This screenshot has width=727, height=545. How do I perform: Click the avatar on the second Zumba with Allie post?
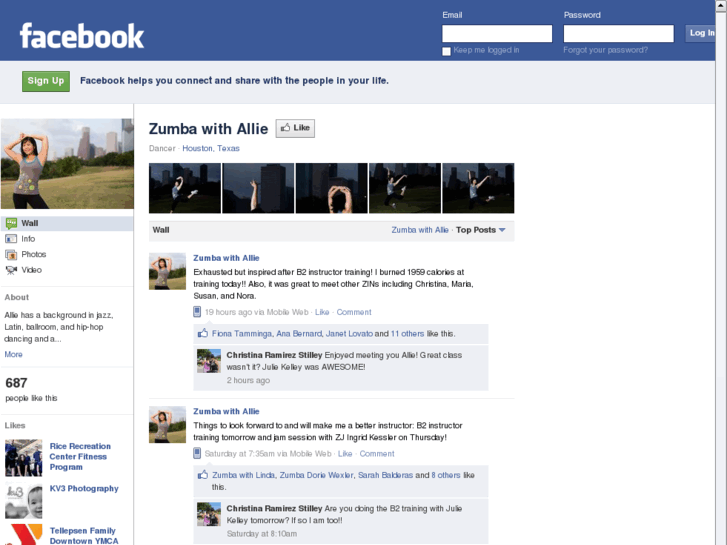pos(167,424)
